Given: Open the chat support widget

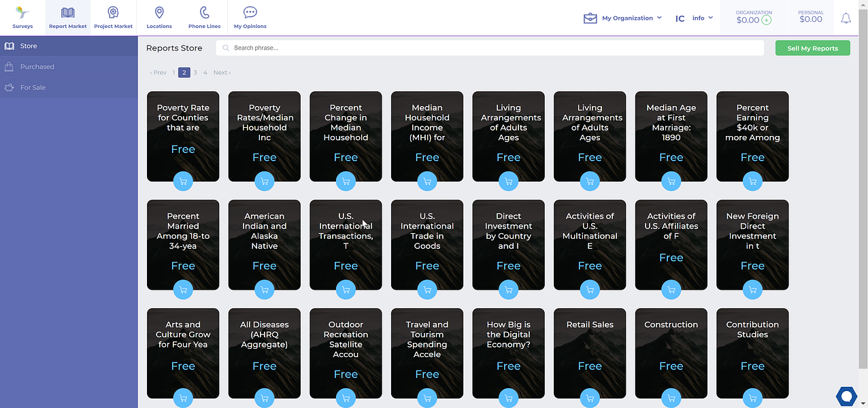Looking at the screenshot, I should click(846, 396).
